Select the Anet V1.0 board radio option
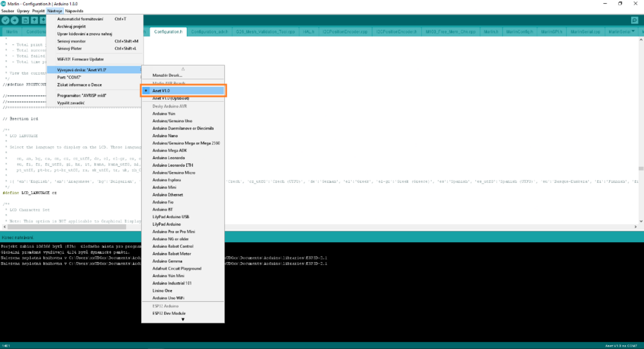644x349 pixels. tap(183, 91)
